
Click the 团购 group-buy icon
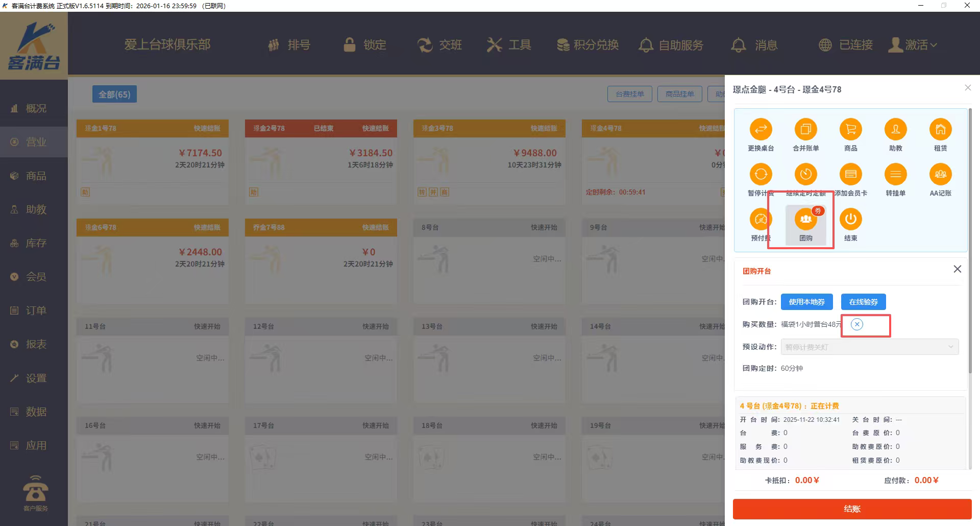(805, 220)
